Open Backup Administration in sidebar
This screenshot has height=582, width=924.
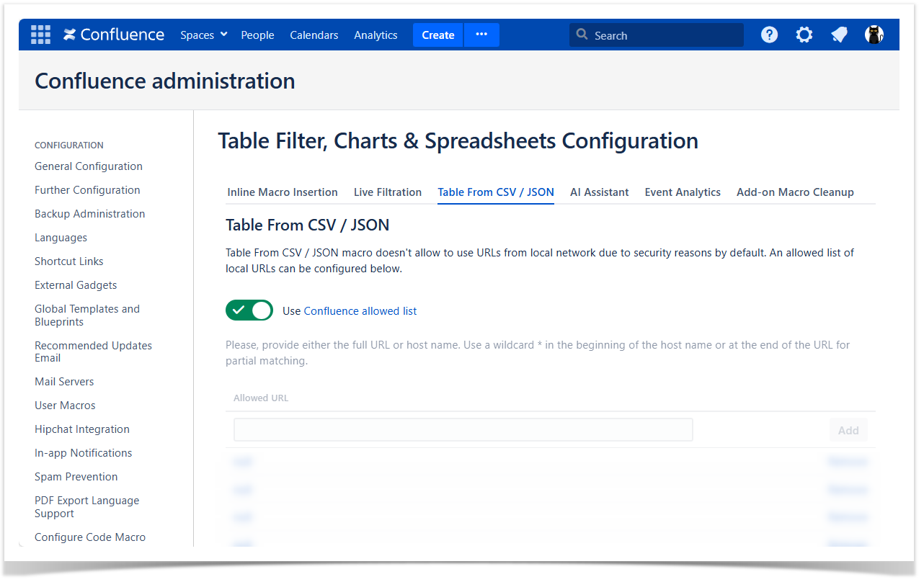pos(89,214)
